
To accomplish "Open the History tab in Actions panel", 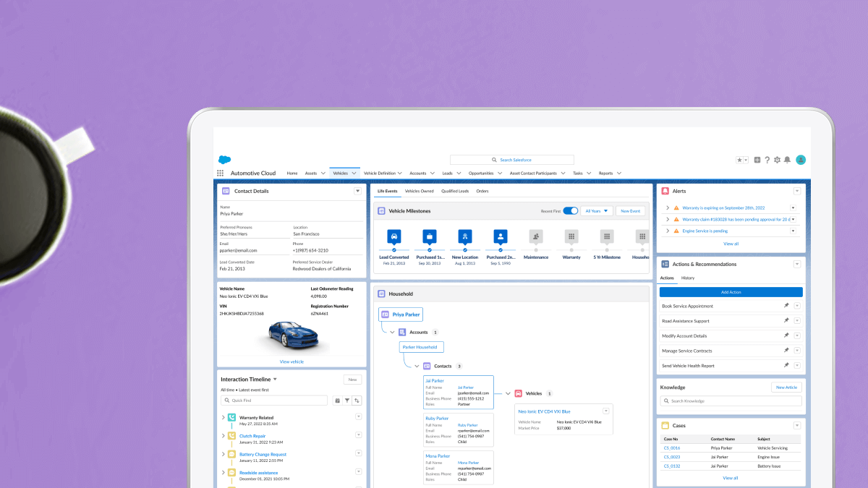I will [687, 278].
